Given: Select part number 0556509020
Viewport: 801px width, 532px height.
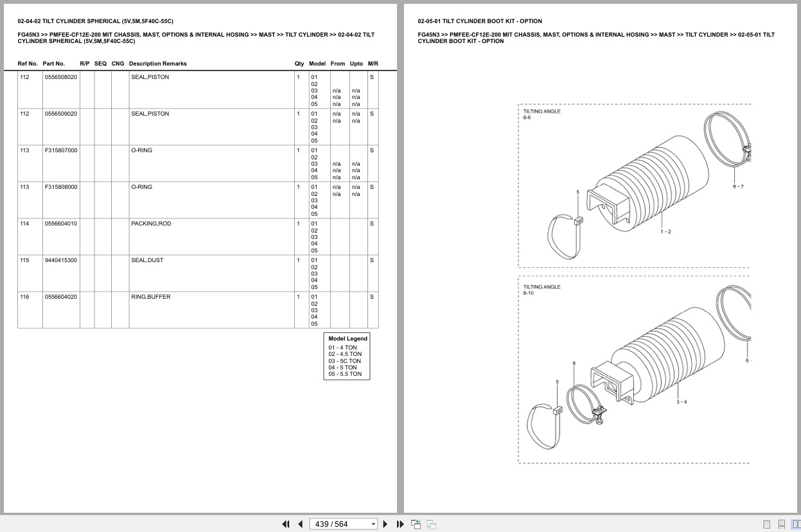Looking at the screenshot, I should [61, 114].
